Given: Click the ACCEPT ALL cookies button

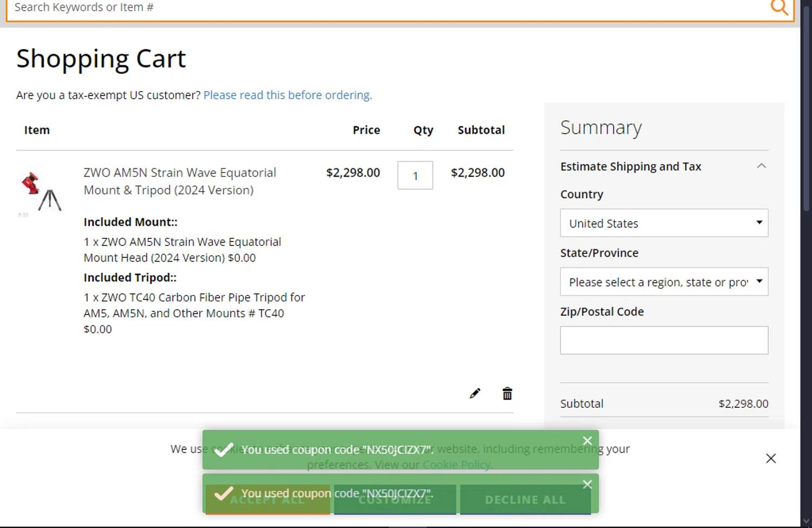Looking at the screenshot, I should (267, 500).
